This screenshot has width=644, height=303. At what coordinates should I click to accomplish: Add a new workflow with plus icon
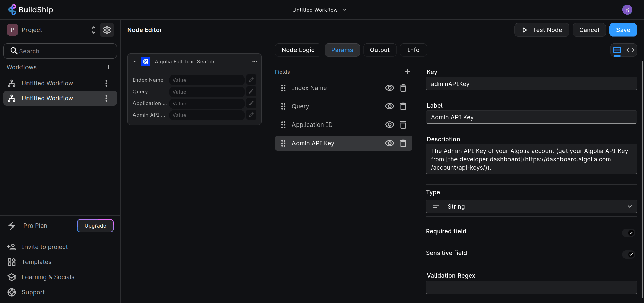point(109,67)
